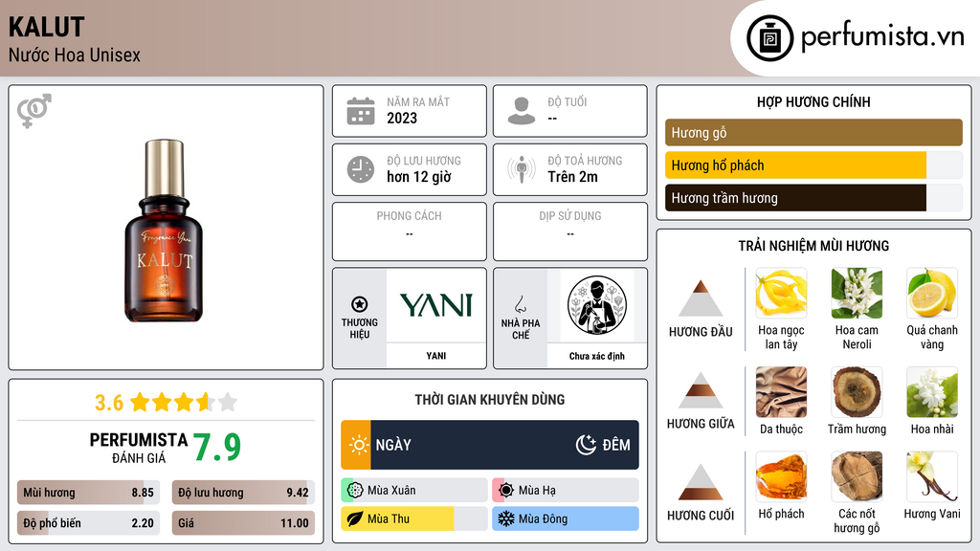The image size is (980, 551).
Task: Click the hơn 12 giờ longevity value
Action: (x=419, y=177)
